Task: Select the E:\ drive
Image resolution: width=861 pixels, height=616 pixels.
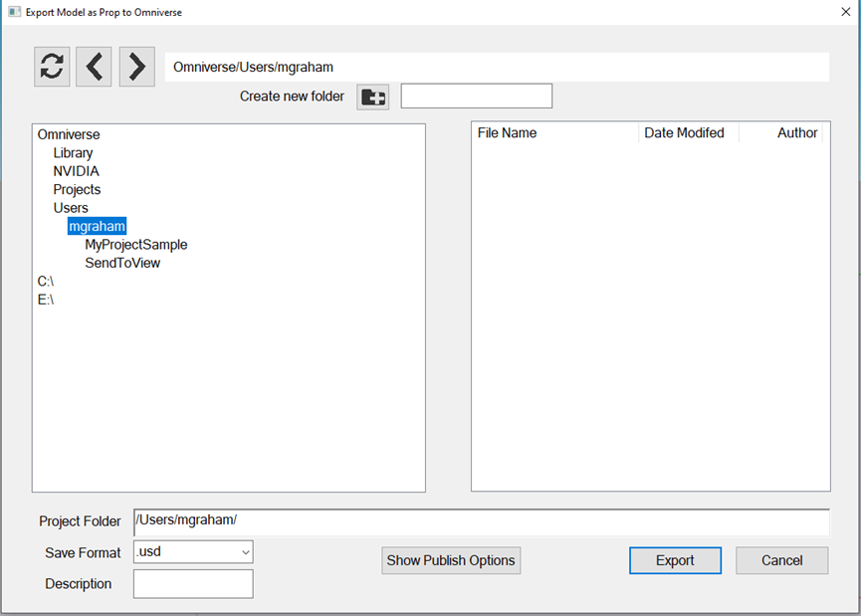Action: pyautogui.click(x=46, y=300)
